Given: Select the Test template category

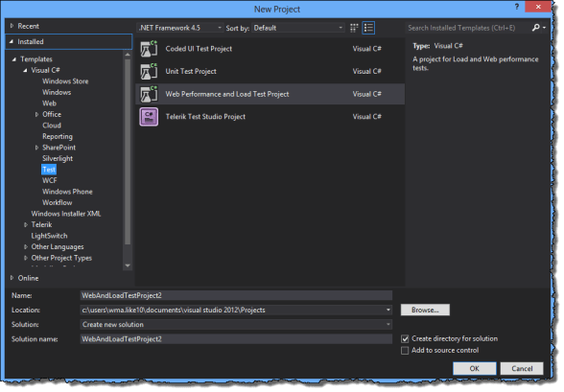Looking at the screenshot, I should [x=49, y=170].
